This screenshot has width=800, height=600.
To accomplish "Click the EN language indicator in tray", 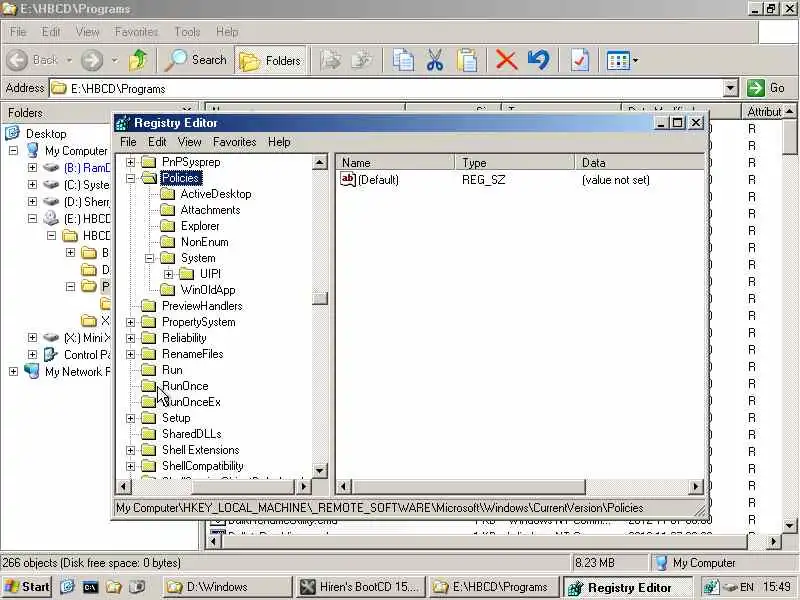I will pos(746,587).
